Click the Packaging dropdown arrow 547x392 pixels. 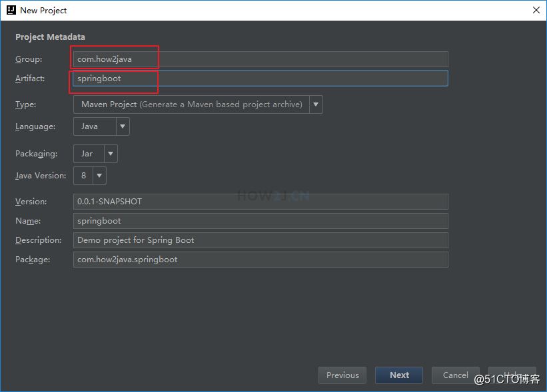point(111,154)
